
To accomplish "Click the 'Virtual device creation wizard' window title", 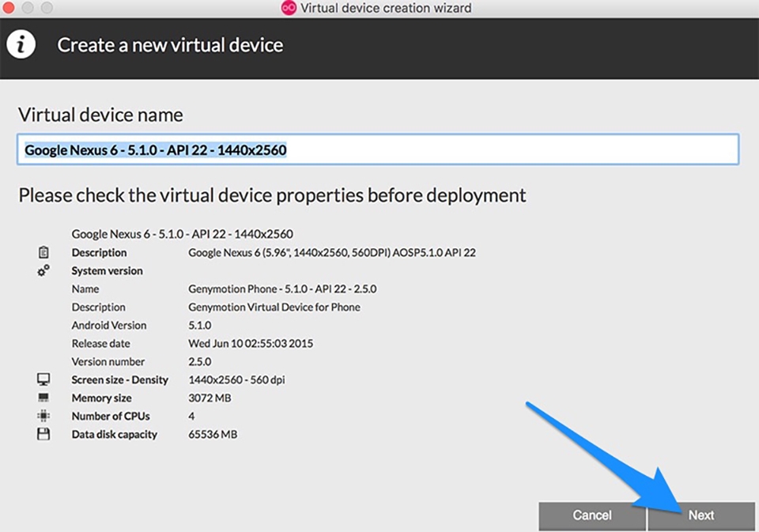I will [386, 8].
